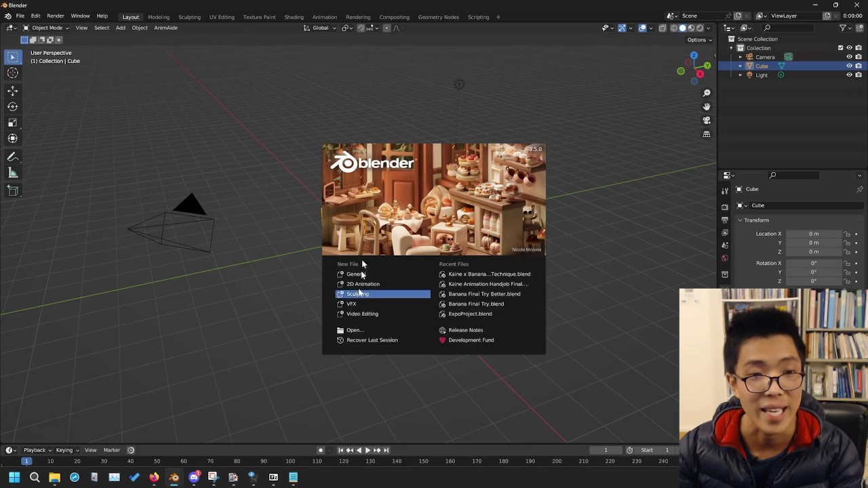
Task: Open the Render menu
Action: [56, 16]
